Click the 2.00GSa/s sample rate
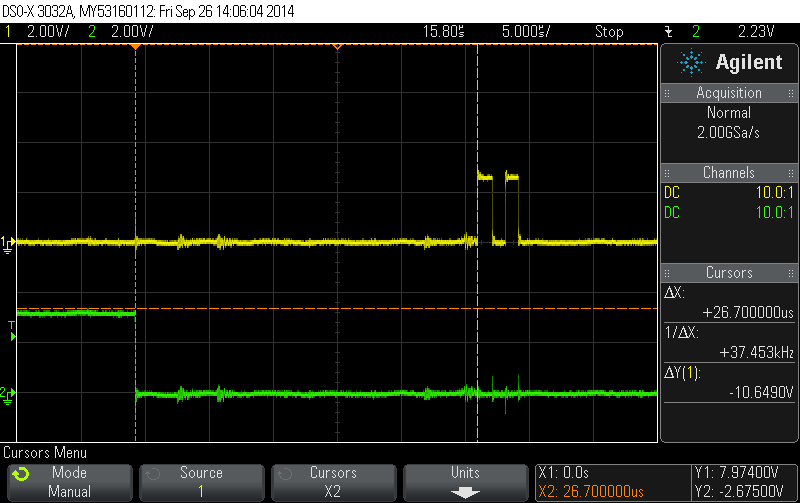 pyautogui.click(x=729, y=133)
